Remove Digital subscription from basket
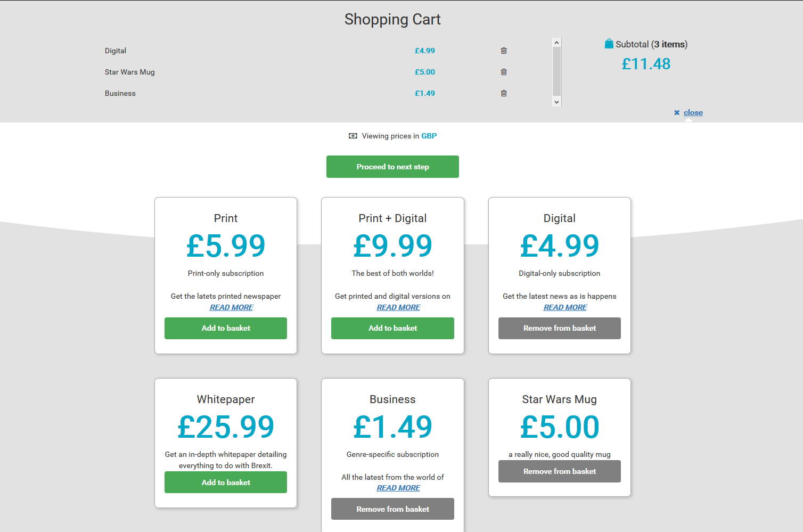This screenshot has height=532, width=803. [559, 328]
